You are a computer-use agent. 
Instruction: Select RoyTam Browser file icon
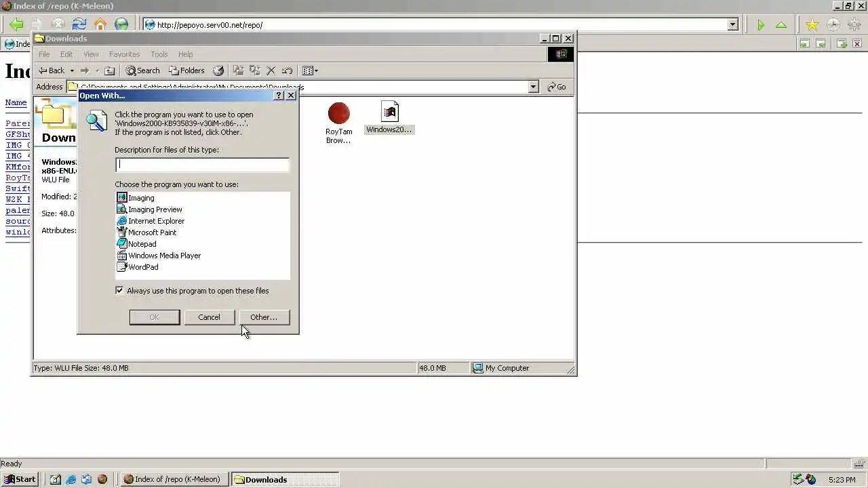(x=338, y=123)
